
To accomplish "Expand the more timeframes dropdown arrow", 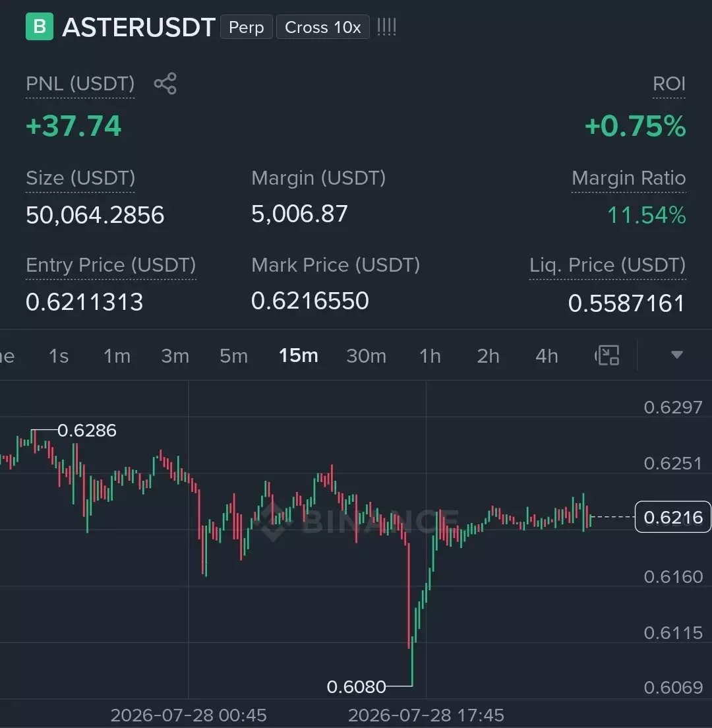I will pos(676,355).
